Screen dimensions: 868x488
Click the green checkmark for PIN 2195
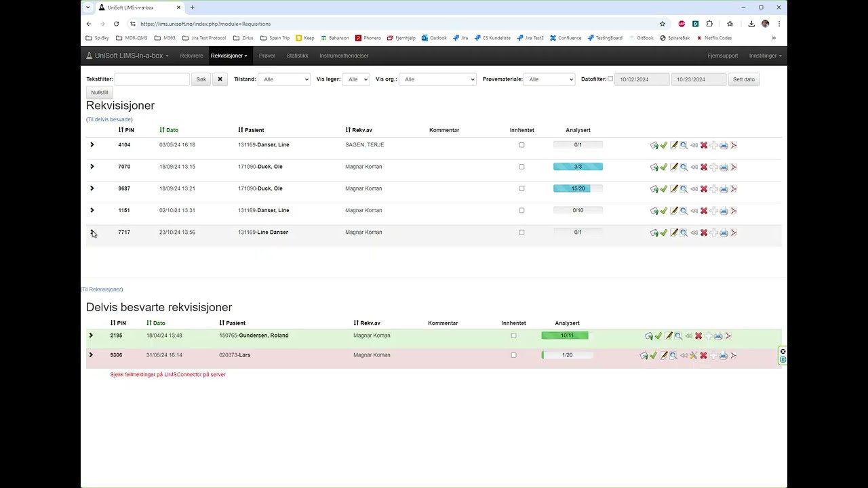pos(658,335)
